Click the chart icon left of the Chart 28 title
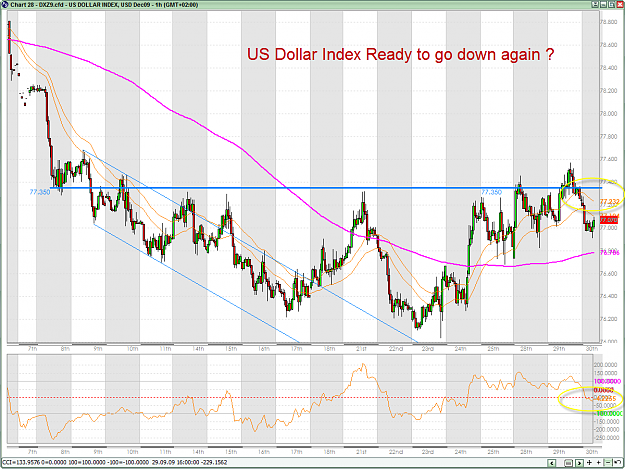This screenshot has width=625, height=469. point(4,4)
